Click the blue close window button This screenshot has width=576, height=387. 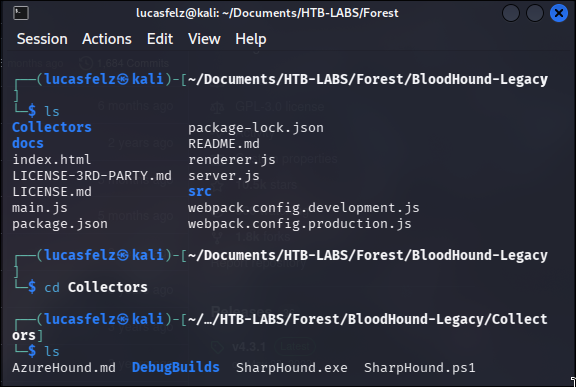[x=559, y=13]
